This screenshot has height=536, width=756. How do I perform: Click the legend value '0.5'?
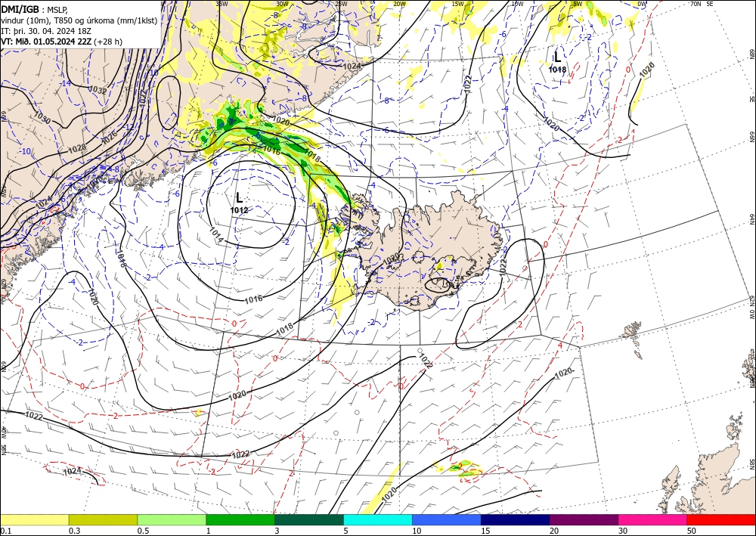tap(143, 531)
